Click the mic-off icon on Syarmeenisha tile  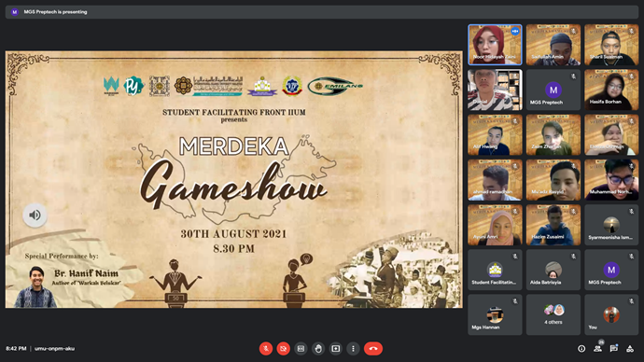click(x=632, y=212)
